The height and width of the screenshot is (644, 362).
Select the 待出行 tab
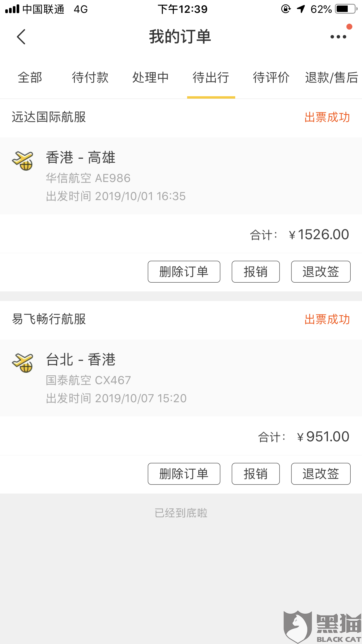[x=211, y=78]
